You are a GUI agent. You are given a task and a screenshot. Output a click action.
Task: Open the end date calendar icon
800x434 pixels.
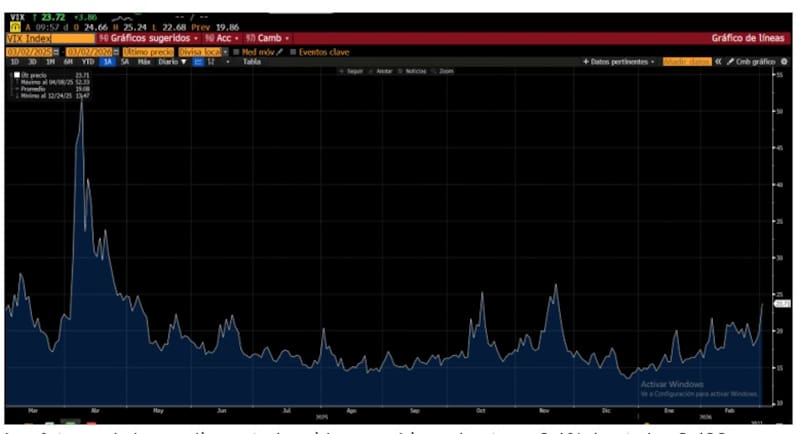[117, 51]
